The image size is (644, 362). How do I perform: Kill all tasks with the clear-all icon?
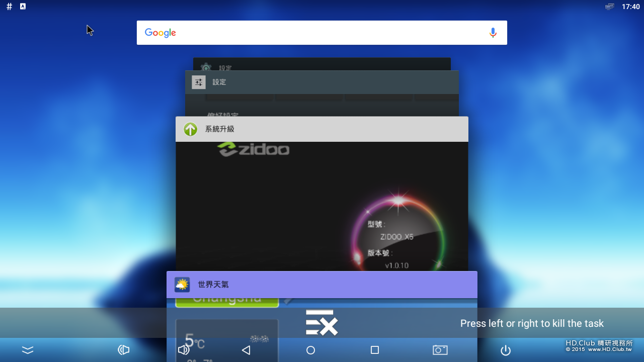click(x=321, y=323)
